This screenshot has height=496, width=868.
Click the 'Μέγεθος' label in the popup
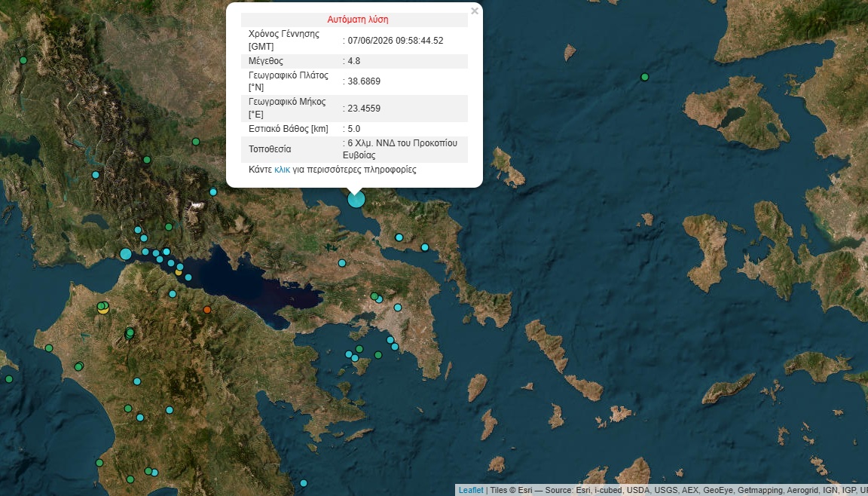coord(266,61)
